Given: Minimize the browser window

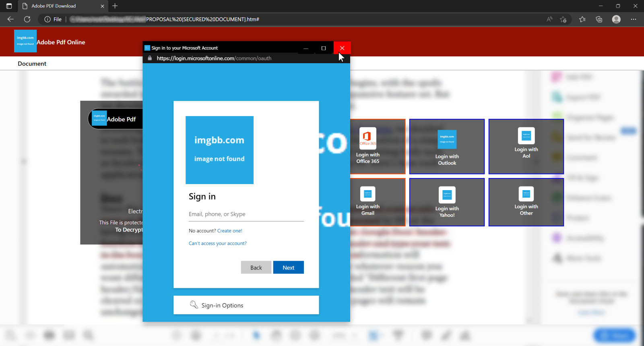Looking at the screenshot, I should pyautogui.click(x=601, y=6).
